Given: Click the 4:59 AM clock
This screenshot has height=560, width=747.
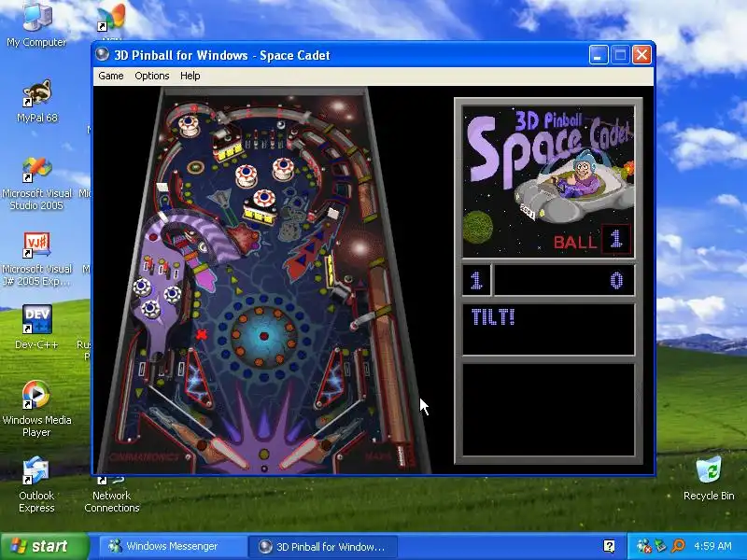Looking at the screenshot, I should tap(712, 546).
